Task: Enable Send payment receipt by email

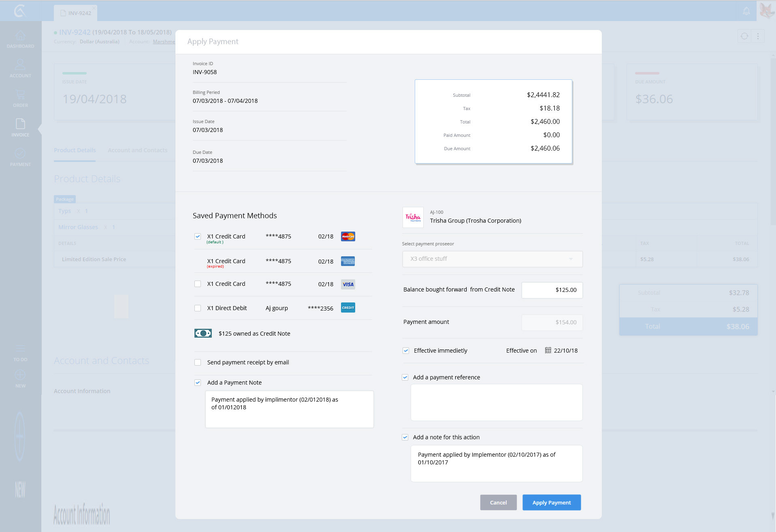Action: [198, 362]
